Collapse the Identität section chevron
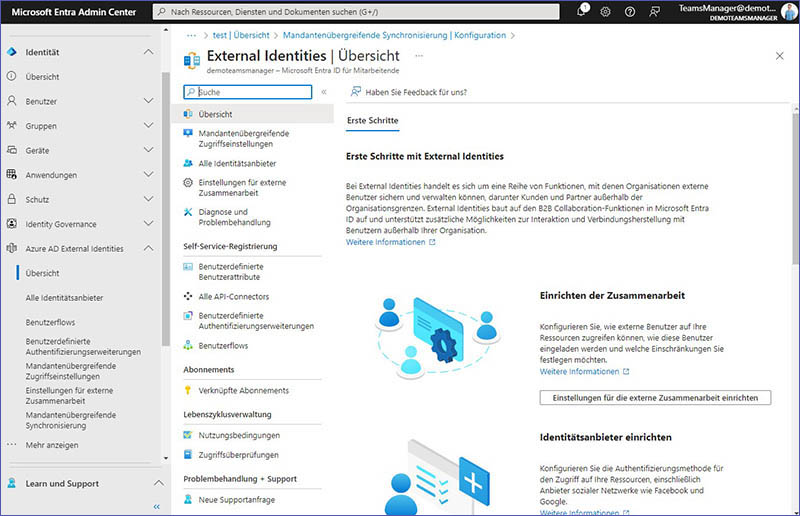This screenshot has width=800, height=516. coord(148,52)
